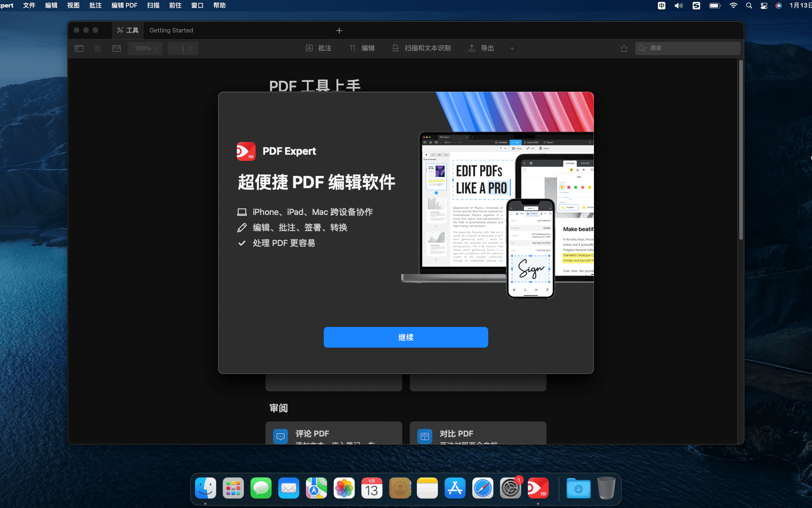
Task: Switch to two-page reading view icon
Action: (116, 48)
